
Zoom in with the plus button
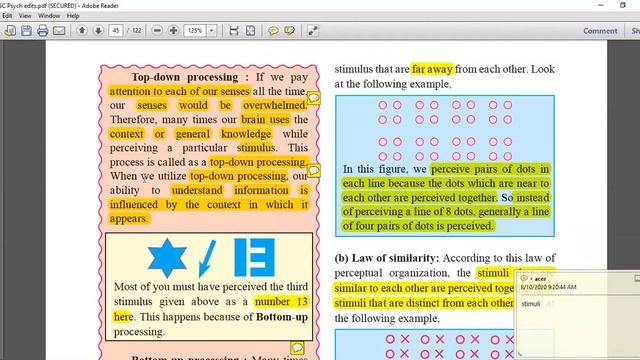pyautogui.click(x=173, y=31)
